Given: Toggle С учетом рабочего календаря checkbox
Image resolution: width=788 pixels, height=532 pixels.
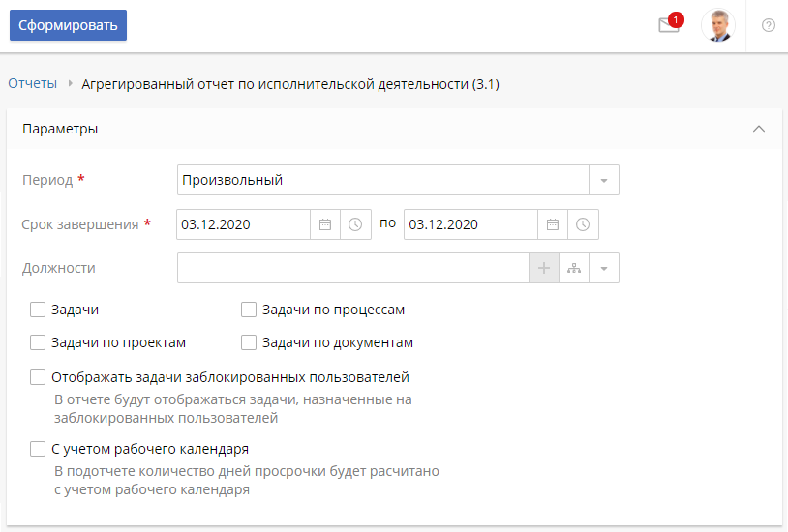Looking at the screenshot, I should [38, 449].
